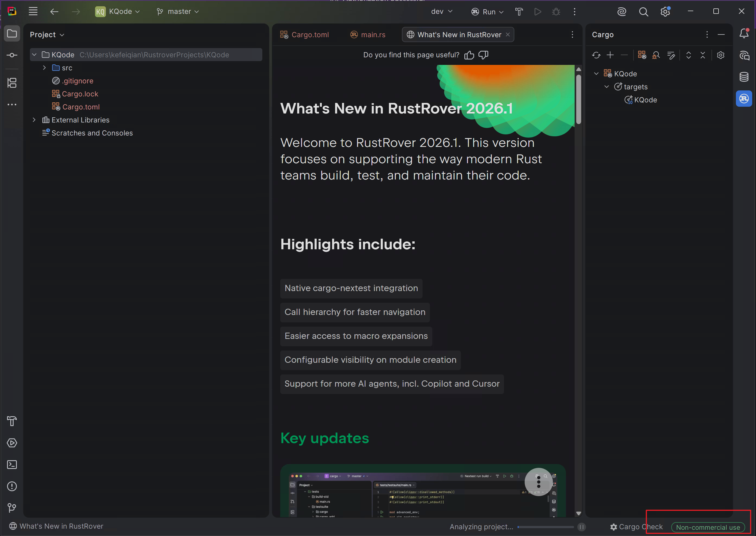Image resolution: width=756 pixels, height=536 pixels.
Task: Open the Run configuration dropdown
Action: 487,12
